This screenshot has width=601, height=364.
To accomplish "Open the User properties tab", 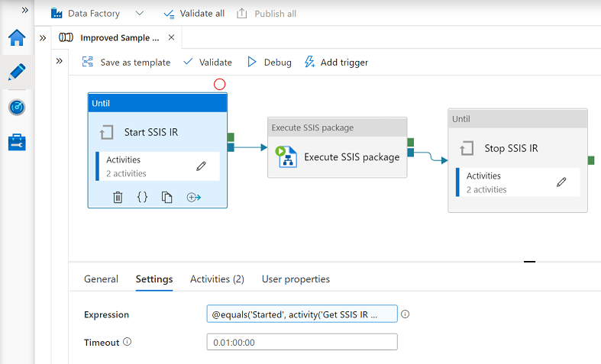I will [296, 279].
